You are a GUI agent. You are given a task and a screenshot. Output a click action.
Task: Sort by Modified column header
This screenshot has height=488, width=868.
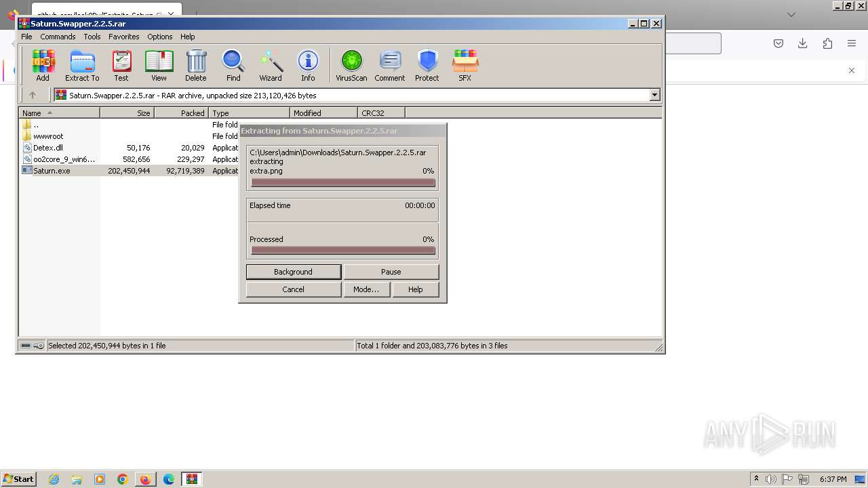tap(324, 113)
